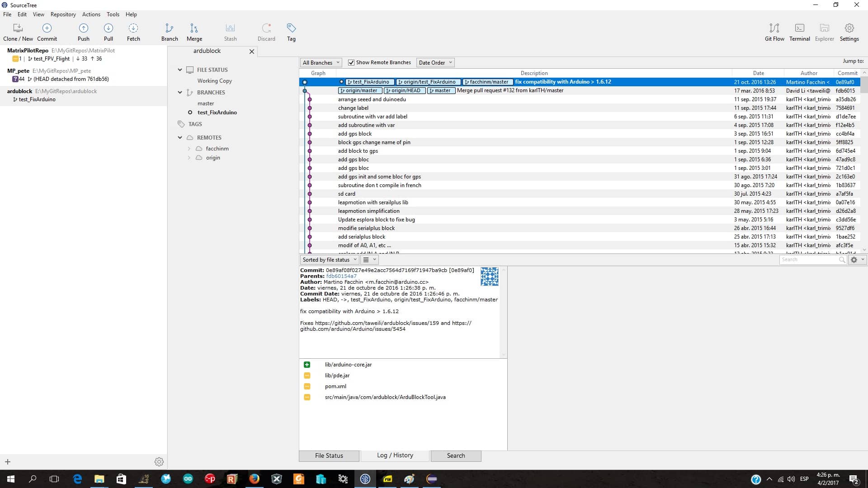Close the ardublock repository tab

[x=252, y=52]
